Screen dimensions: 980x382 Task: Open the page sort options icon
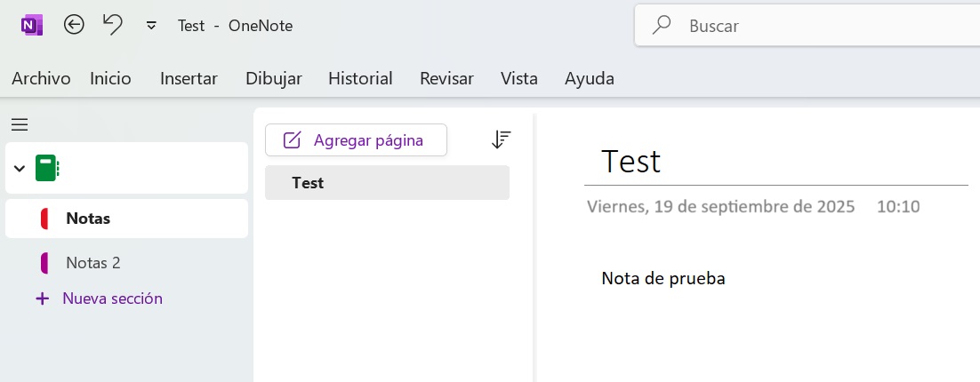click(x=502, y=139)
